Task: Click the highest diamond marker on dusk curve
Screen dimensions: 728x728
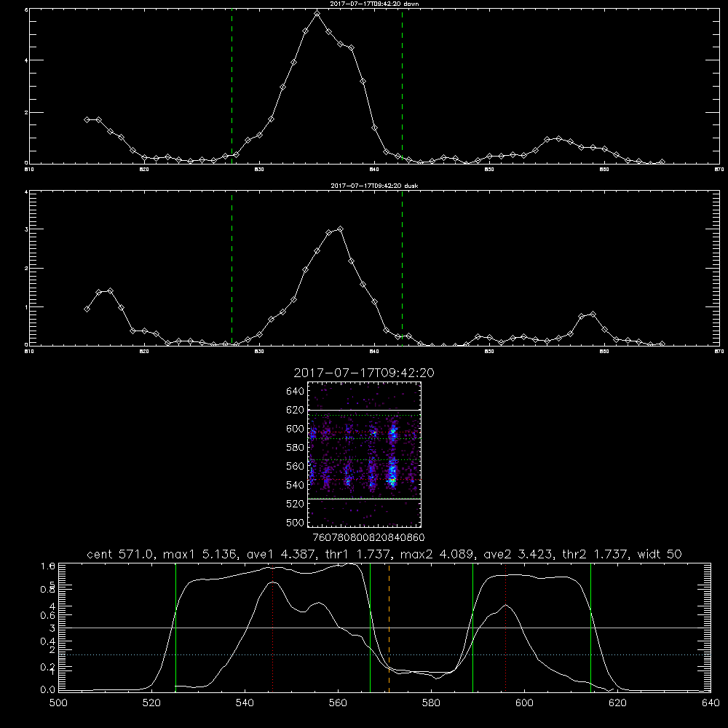Action: [340, 229]
